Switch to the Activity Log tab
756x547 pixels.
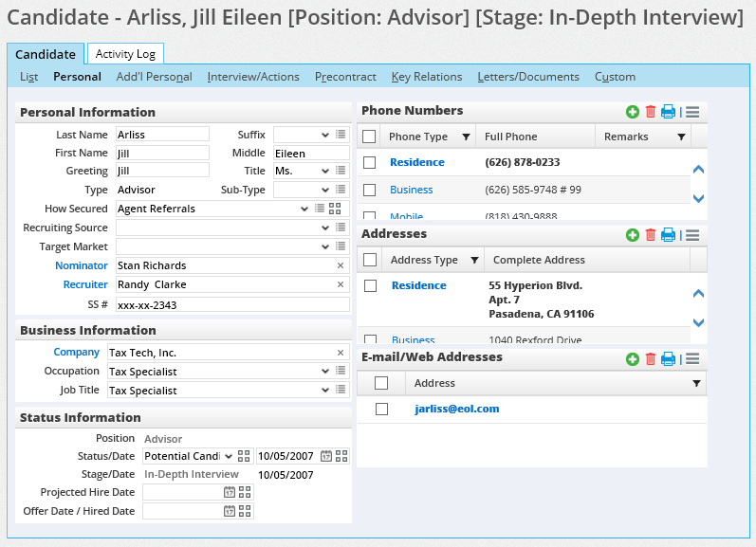click(x=125, y=55)
